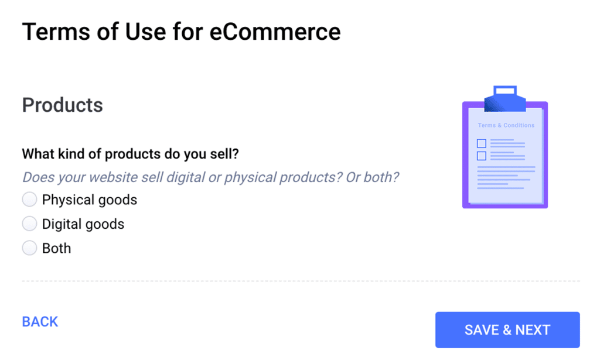Click the "Digital goods" label text
The width and height of the screenshot is (600, 364).
(x=83, y=224)
